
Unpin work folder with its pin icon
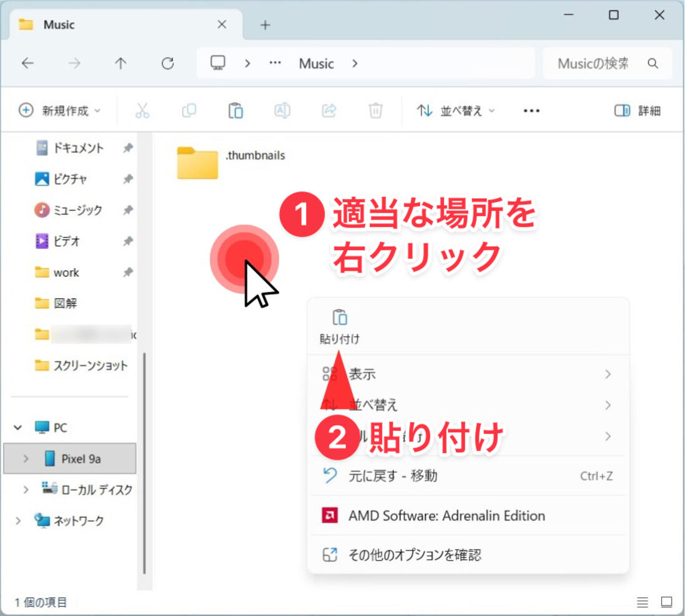(x=128, y=272)
